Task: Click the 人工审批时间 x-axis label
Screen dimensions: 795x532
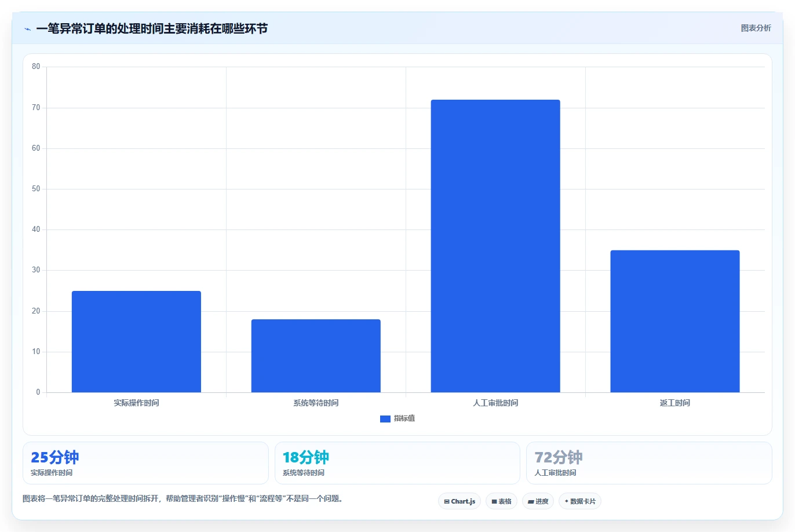Action: click(x=495, y=403)
